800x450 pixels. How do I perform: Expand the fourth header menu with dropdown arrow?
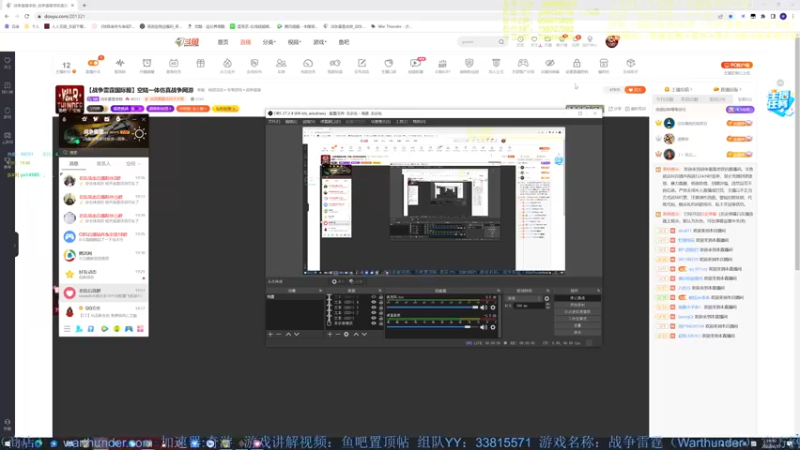[x=294, y=42]
